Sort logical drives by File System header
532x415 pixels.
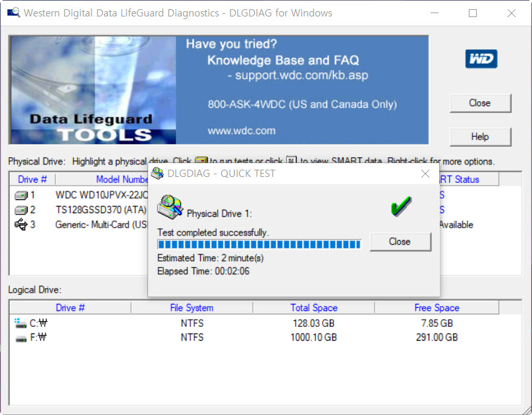point(192,308)
